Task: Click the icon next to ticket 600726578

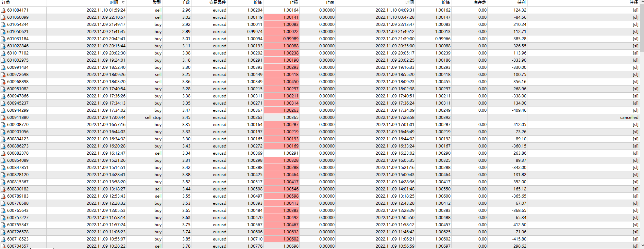Action: pyautogui.click(x=3, y=232)
